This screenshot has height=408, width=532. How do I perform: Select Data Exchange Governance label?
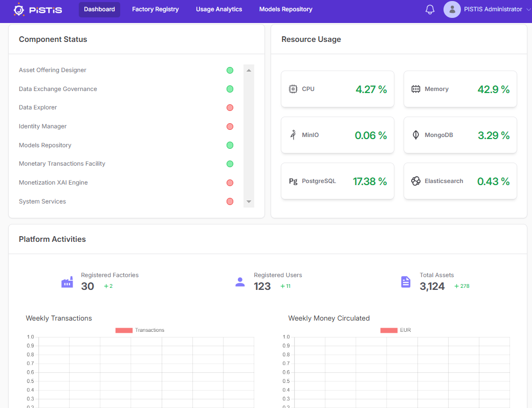click(x=58, y=89)
